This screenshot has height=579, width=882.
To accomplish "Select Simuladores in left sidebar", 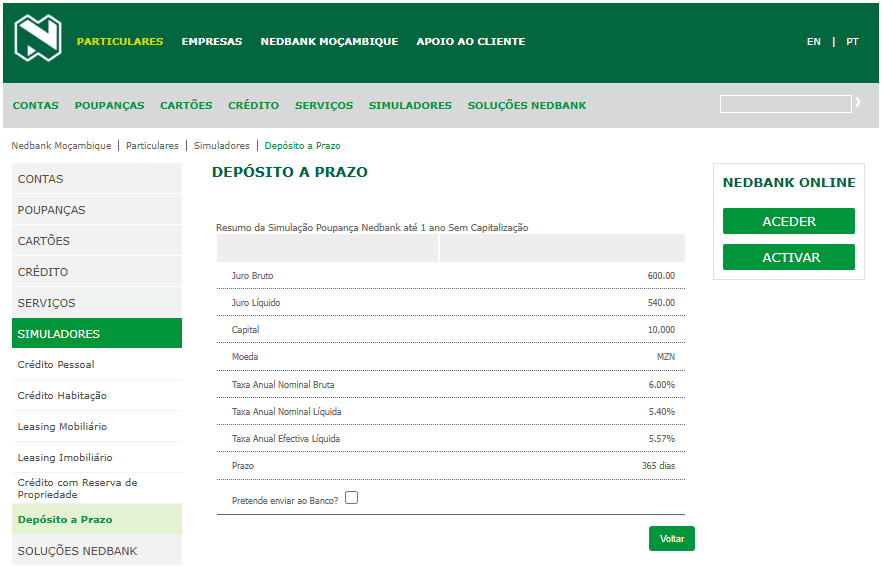I will 97,333.
